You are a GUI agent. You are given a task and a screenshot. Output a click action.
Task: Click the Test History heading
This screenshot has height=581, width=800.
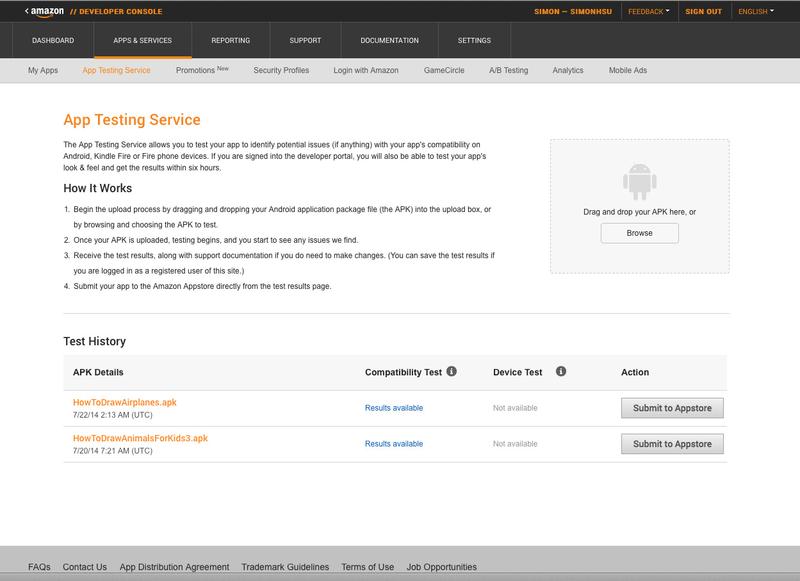tap(94, 341)
